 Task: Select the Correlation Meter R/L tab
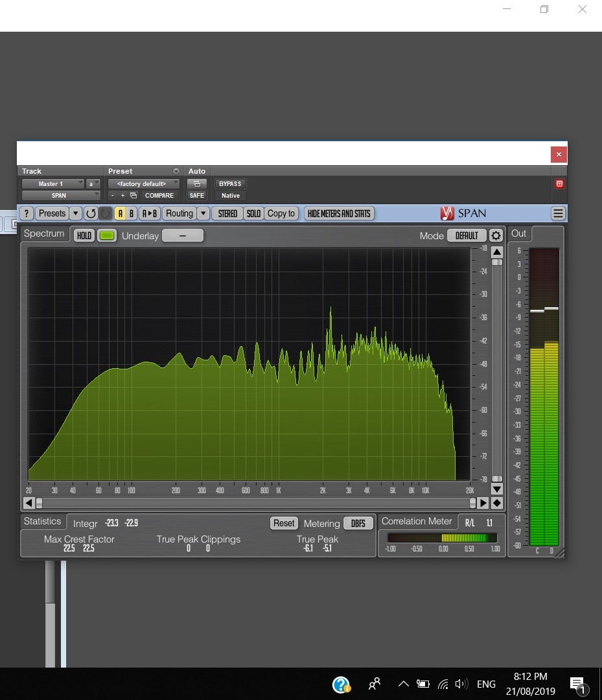click(x=469, y=522)
